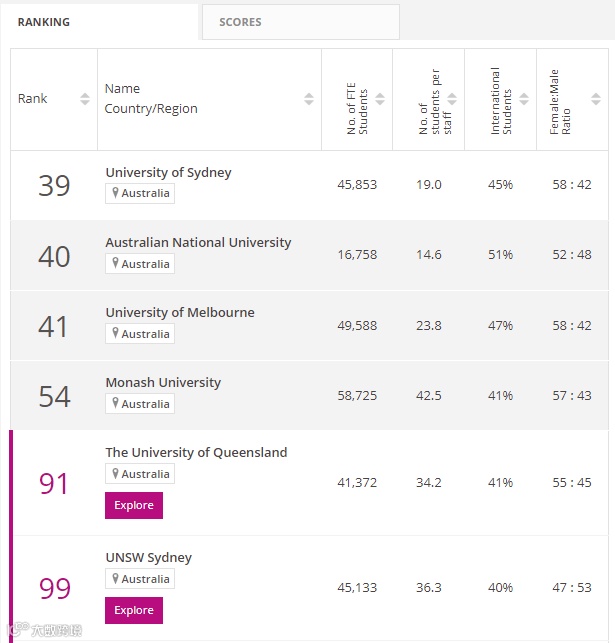Open The University of Queensland name link

tap(196, 452)
